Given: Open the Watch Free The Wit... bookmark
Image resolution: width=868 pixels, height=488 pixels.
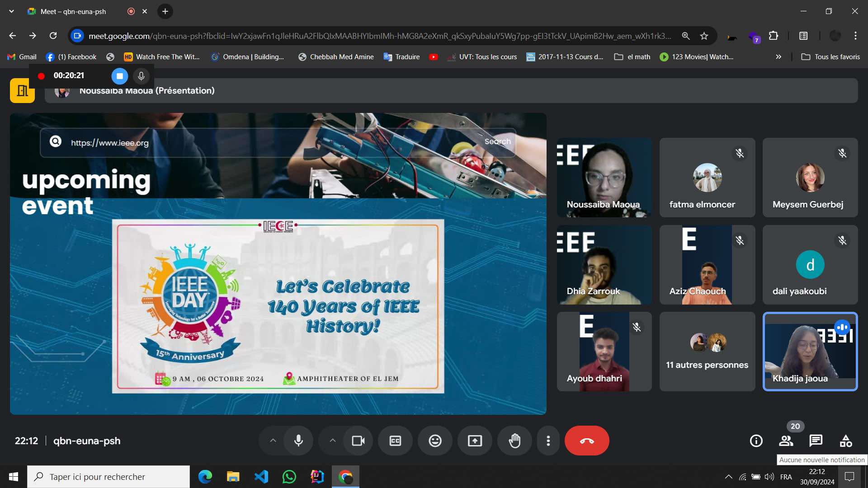Looking at the screenshot, I should click(162, 57).
